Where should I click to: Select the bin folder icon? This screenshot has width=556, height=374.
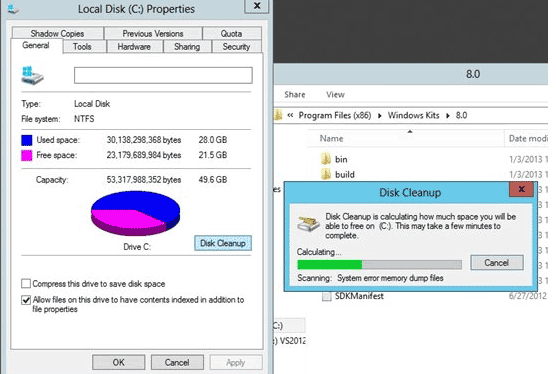[326, 159]
